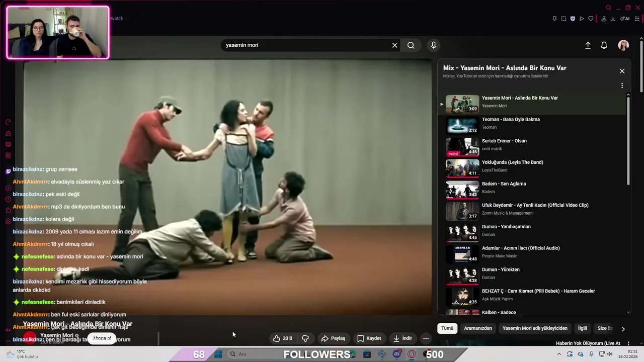Click the Abone ol subscribe button
Screen dimensions: 644x362
102,338
